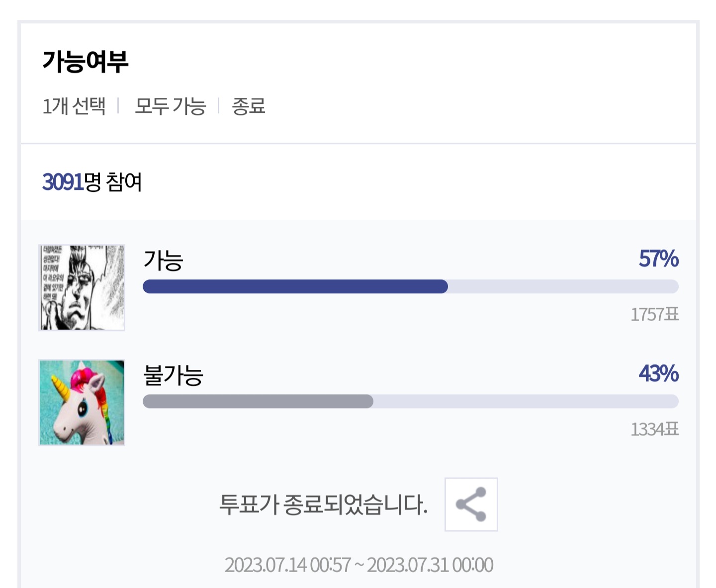Click the poll end date 2023.07.31
The height and width of the screenshot is (588, 716).
coord(408,565)
